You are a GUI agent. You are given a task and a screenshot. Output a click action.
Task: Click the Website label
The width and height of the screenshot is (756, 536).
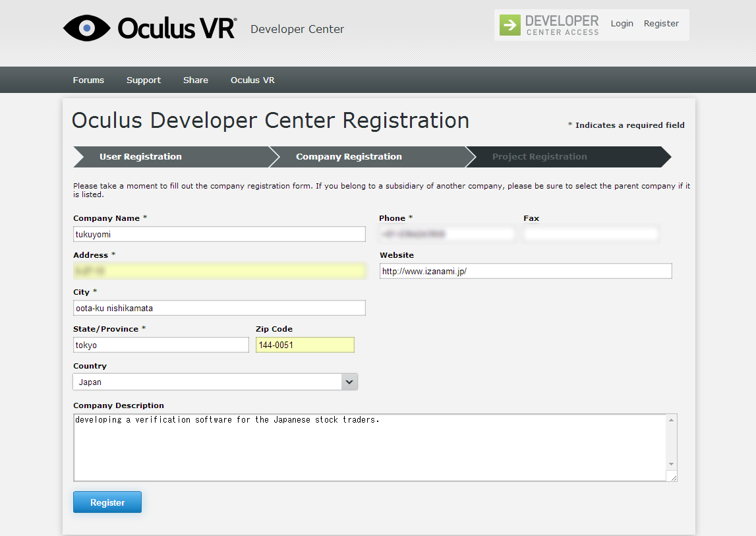397,255
